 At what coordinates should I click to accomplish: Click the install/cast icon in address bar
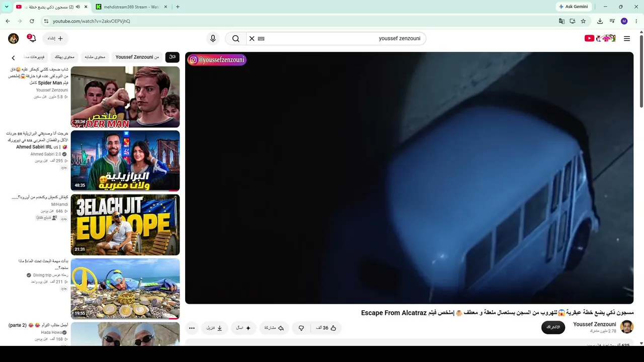(573, 21)
